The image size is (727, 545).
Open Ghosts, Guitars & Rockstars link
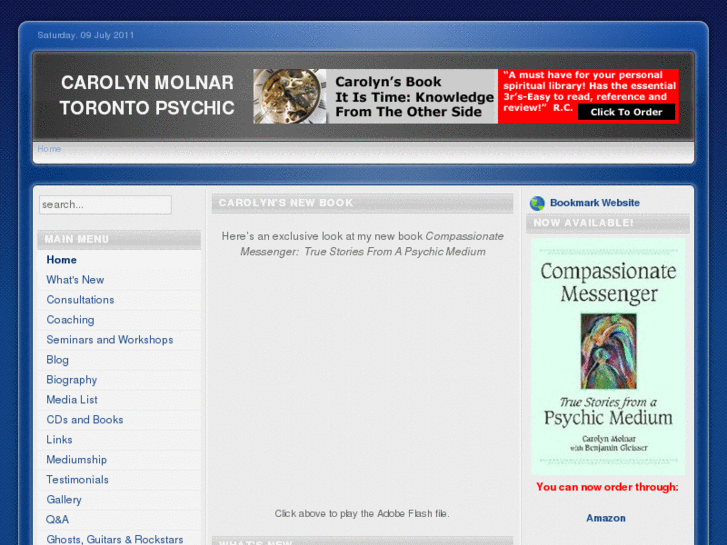pyautogui.click(x=115, y=539)
